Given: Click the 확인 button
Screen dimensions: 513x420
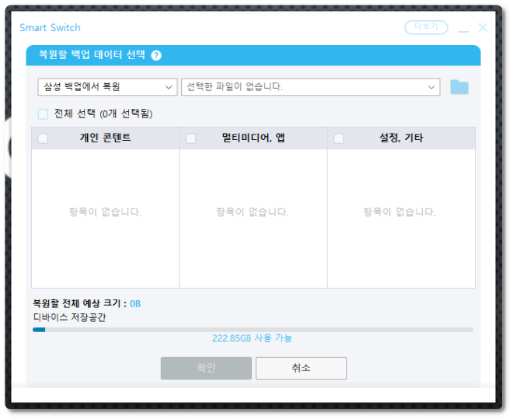Looking at the screenshot, I should (206, 368).
